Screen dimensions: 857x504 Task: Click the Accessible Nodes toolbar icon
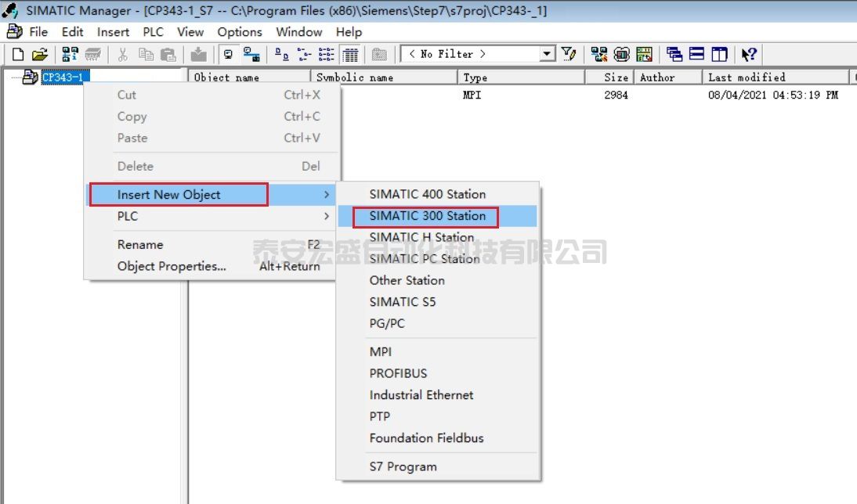click(x=70, y=54)
